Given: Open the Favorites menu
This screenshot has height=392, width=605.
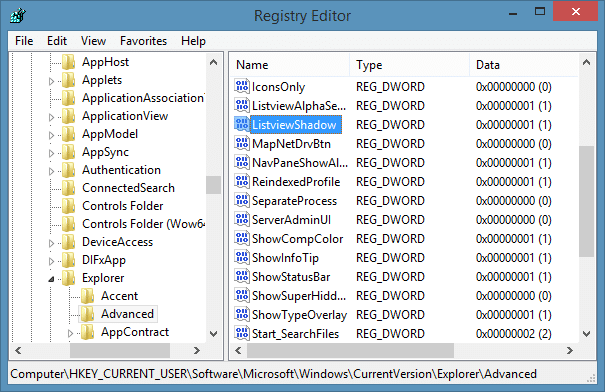Looking at the screenshot, I should (143, 41).
